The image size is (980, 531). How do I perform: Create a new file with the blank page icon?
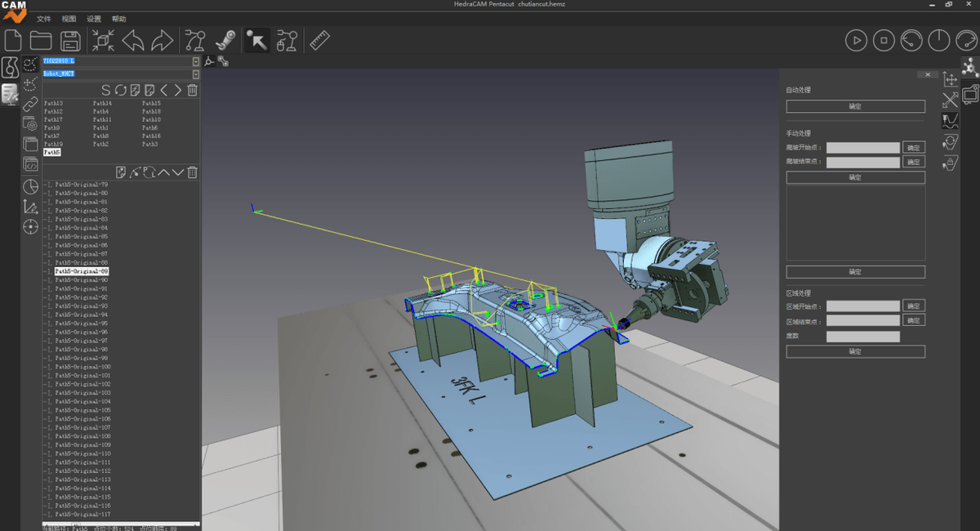pyautogui.click(x=13, y=40)
